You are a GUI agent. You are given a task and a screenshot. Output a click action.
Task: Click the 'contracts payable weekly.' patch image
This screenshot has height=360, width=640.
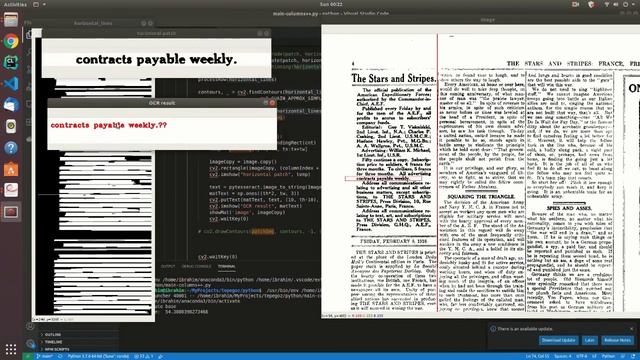click(156, 60)
